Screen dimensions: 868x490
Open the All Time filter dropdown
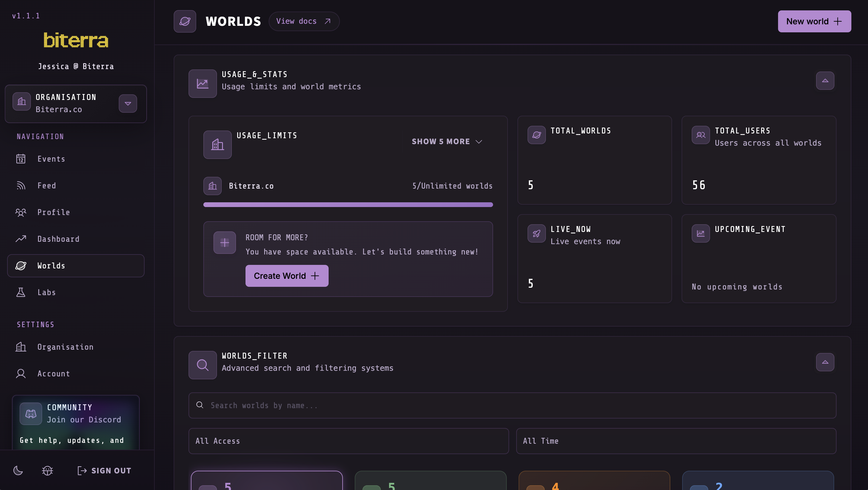point(676,441)
